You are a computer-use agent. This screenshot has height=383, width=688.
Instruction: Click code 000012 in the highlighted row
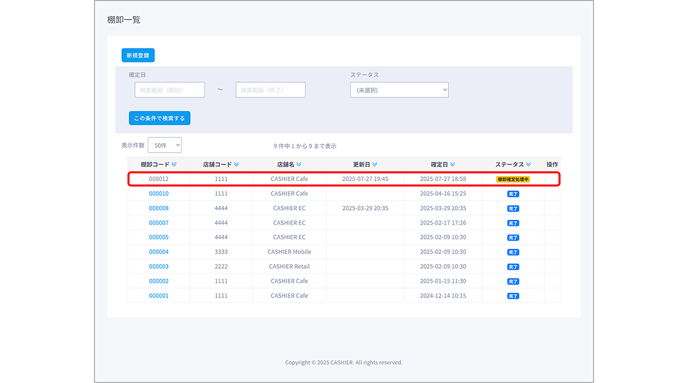[x=158, y=179]
